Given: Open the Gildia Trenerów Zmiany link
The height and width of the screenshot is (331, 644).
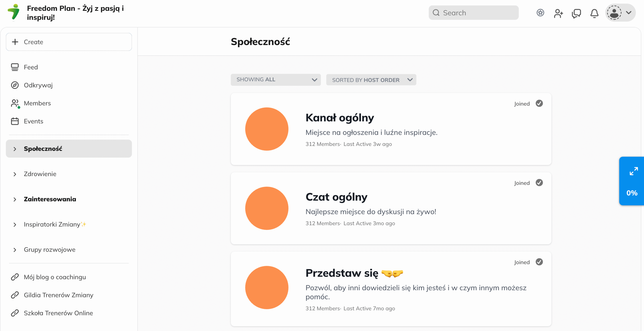Looking at the screenshot, I should [58, 295].
